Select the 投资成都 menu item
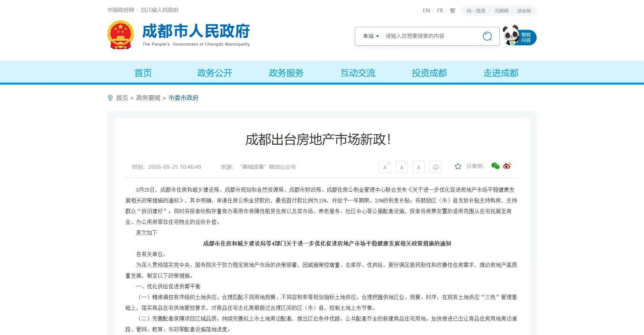The width and height of the screenshot is (644, 335). (x=429, y=73)
